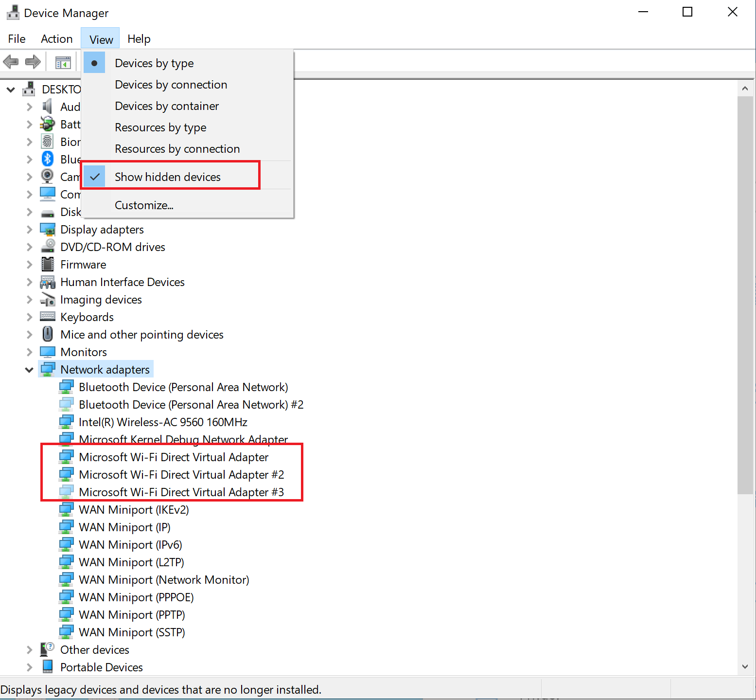
Task: Select the Devices by type view
Action: tap(154, 63)
